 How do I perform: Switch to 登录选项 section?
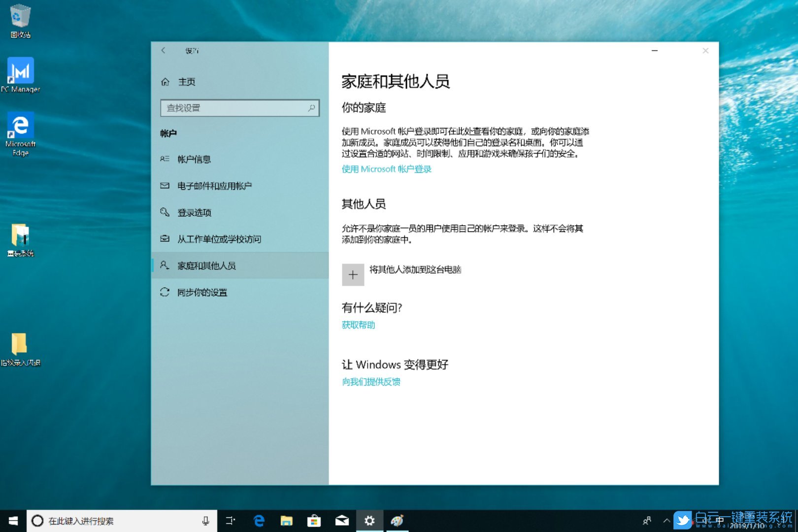click(194, 212)
